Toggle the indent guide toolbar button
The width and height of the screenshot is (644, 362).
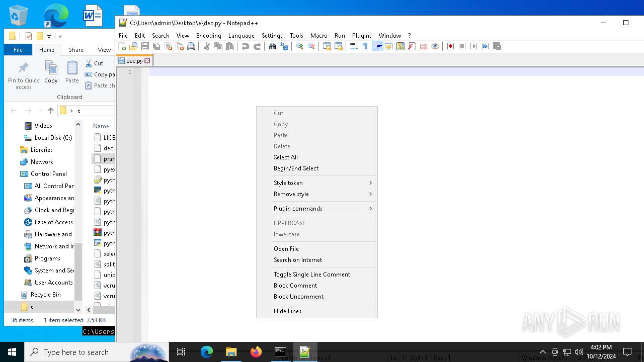click(377, 46)
